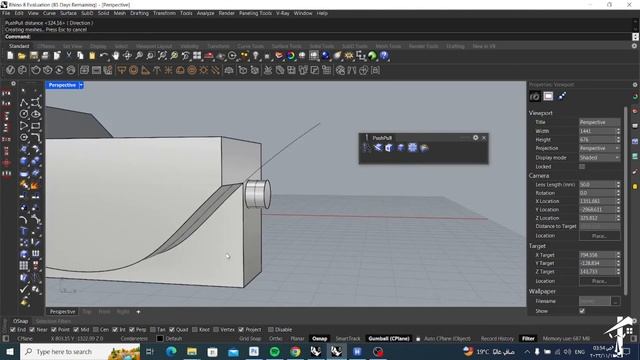Click the Paste clipboard icon
This screenshot has width=640, height=360.
tap(92, 56)
